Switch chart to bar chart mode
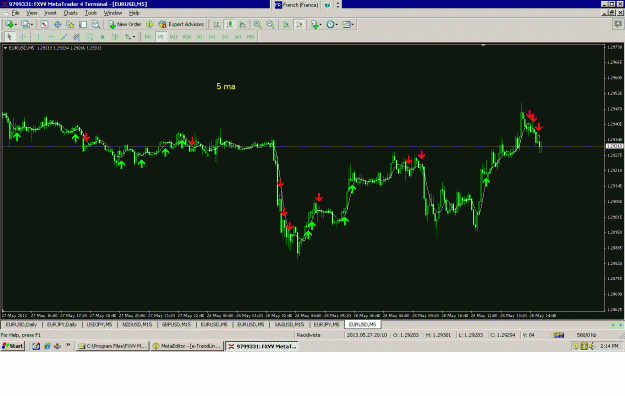 [216, 24]
